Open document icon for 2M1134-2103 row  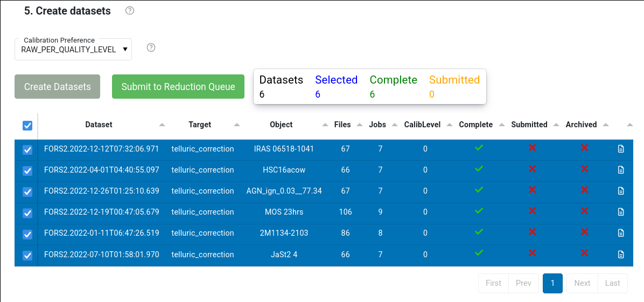[x=621, y=233]
